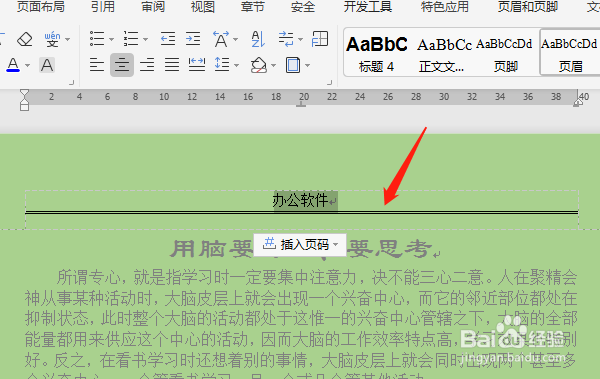Click the bullet list icon
600x379 pixels.
pos(97,39)
